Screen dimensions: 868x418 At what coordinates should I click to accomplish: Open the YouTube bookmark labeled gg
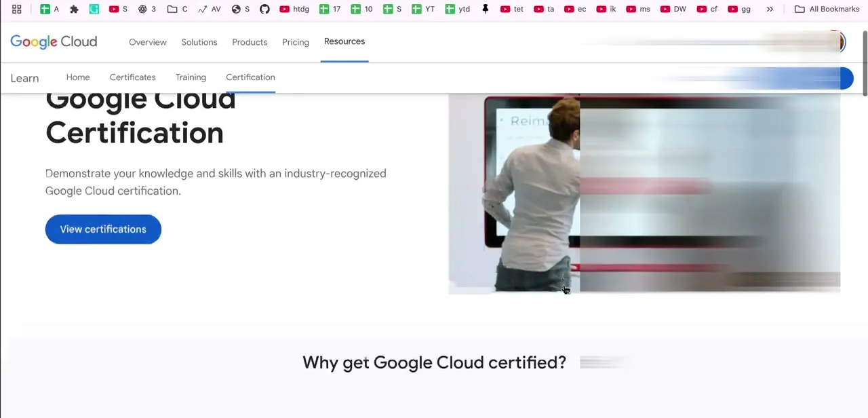pyautogui.click(x=739, y=9)
